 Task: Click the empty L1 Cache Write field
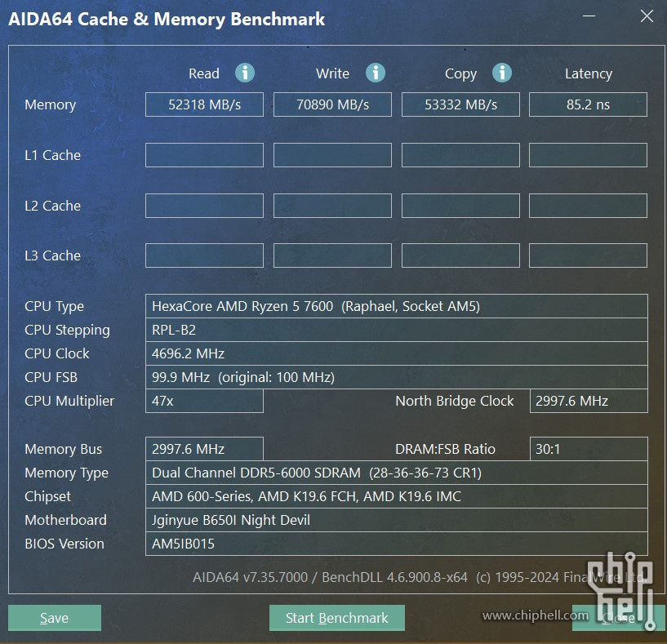pyautogui.click(x=332, y=155)
